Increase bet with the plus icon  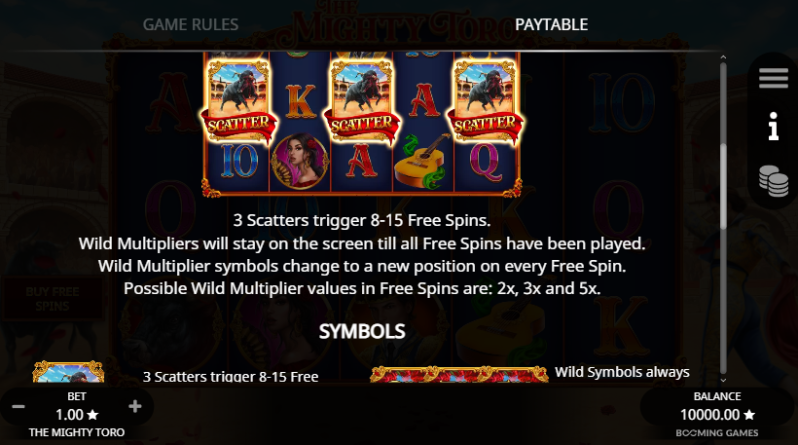[x=135, y=406]
